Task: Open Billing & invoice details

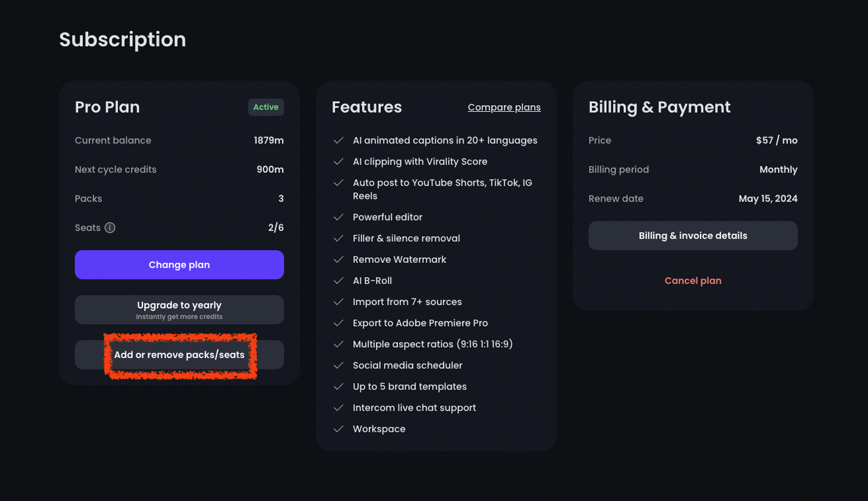Action: (x=692, y=236)
